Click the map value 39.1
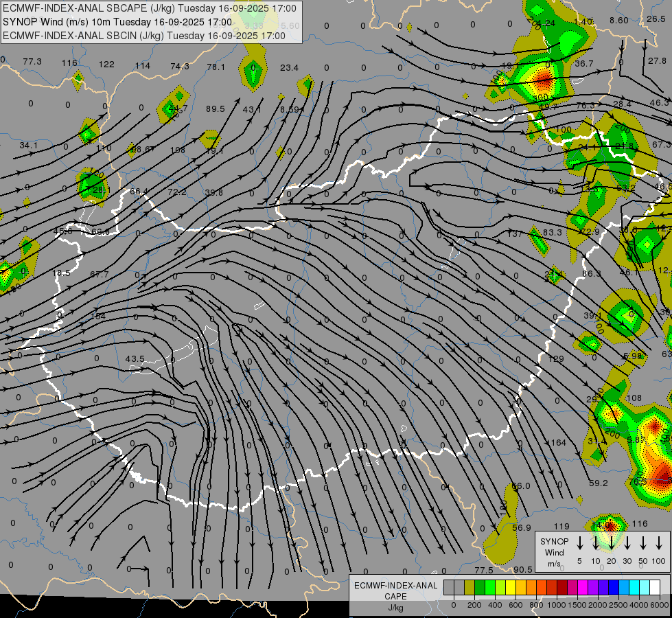Screen dimensions: 672x618 click(x=592, y=316)
